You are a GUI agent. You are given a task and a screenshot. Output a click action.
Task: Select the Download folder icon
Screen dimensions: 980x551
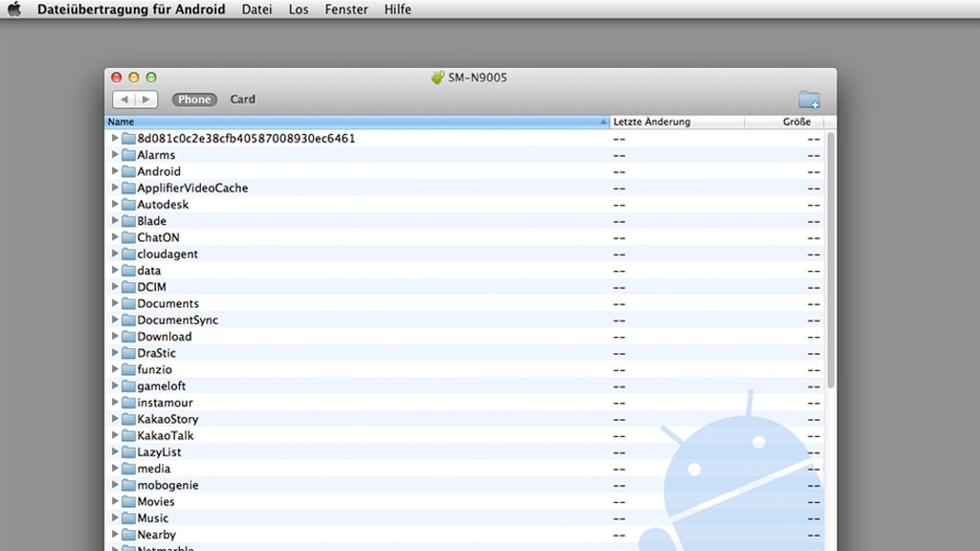coord(128,336)
